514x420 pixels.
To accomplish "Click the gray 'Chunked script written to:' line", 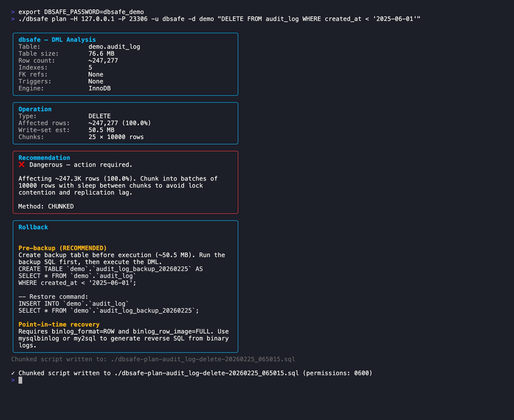I will (x=153, y=359).
